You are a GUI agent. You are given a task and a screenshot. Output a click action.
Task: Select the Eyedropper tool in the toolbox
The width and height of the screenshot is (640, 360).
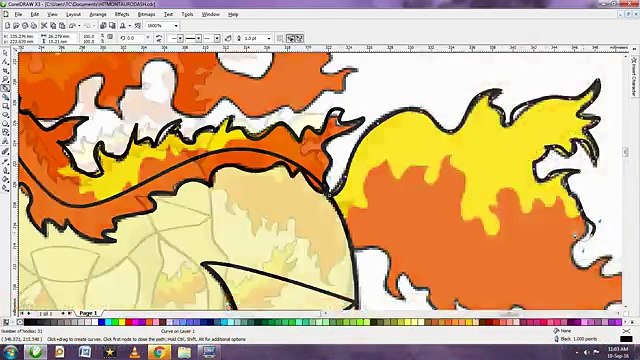tap(5, 161)
